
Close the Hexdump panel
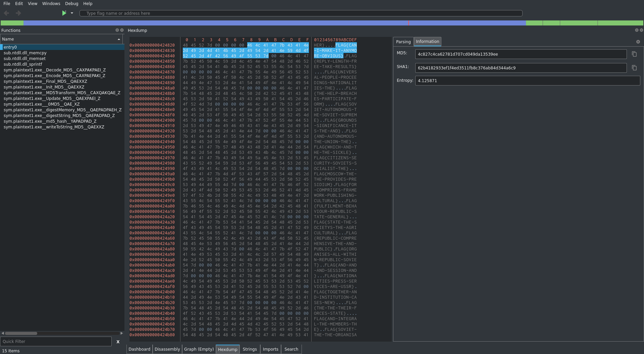(x=641, y=30)
